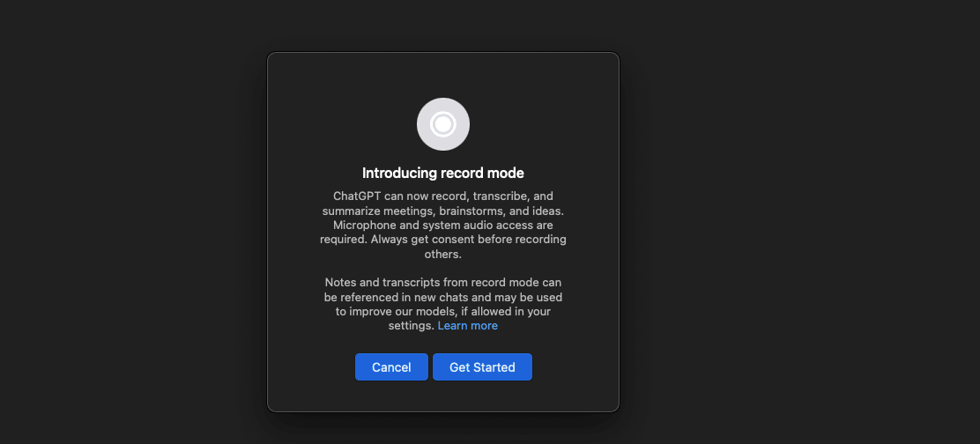
Task: Click the Get Started button
Action: (482, 367)
